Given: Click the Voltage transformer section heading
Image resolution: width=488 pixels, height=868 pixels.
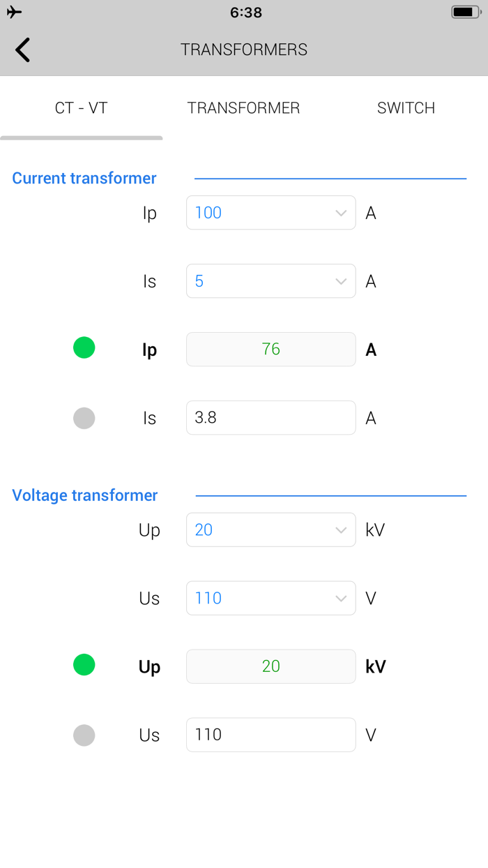Looking at the screenshot, I should pos(84,495).
